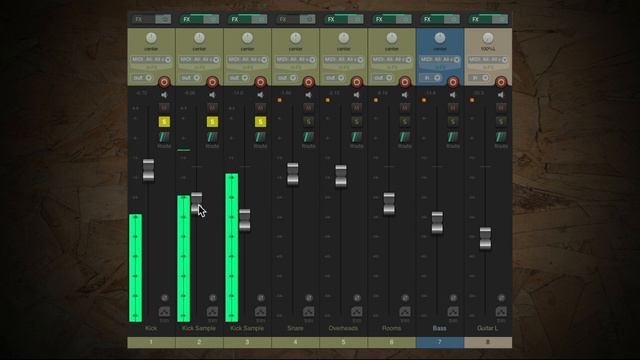The width and height of the screenshot is (640, 360).
Task: Open the Kick track MIDI input dropdown
Action: coord(151,60)
